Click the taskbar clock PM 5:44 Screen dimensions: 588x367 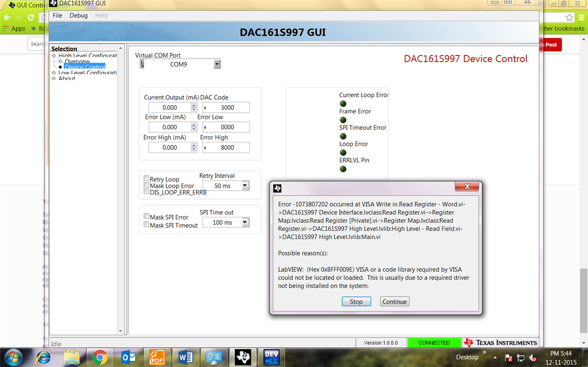click(x=561, y=353)
